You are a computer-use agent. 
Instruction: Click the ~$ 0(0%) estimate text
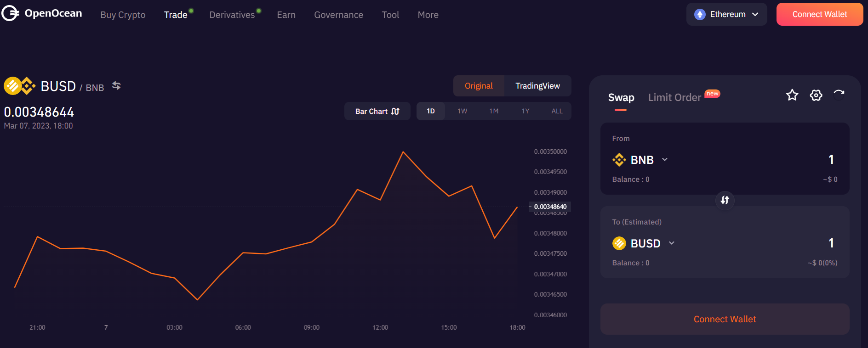[822, 263]
